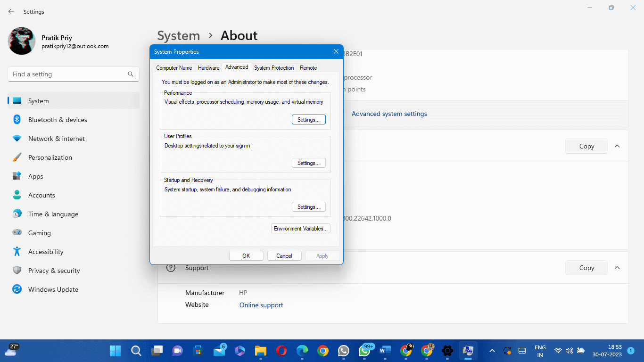Launch Opera browser from the taskbar

[x=281, y=351]
